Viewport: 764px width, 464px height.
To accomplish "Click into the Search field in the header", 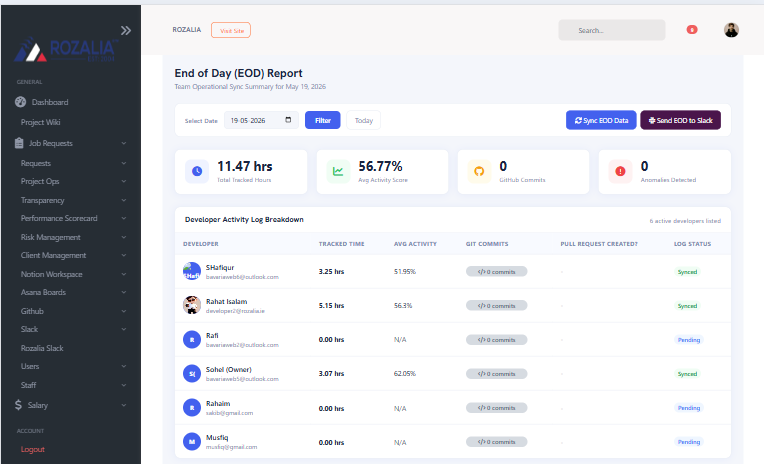I will (x=612, y=30).
